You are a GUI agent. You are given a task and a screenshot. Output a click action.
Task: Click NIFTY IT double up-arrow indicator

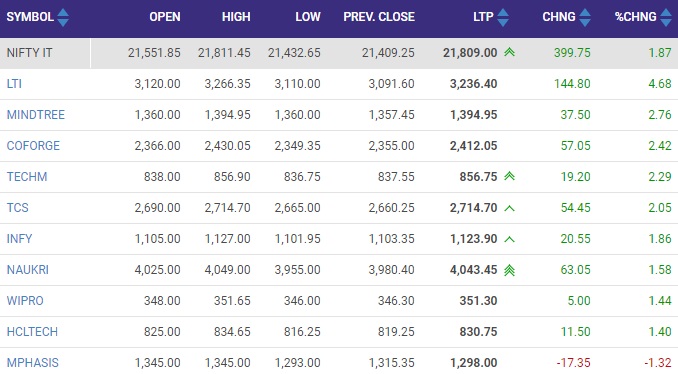click(509, 52)
